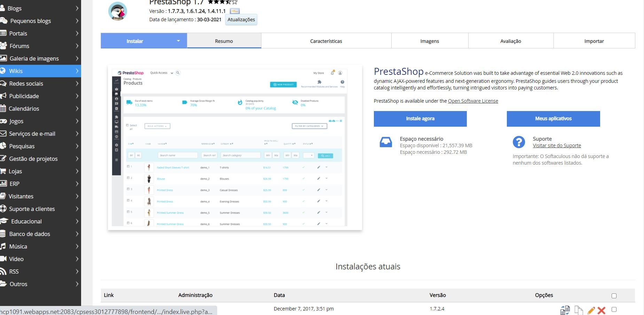Expand Banco de dados chevron
The width and height of the screenshot is (644, 315).
coord(77,234)
